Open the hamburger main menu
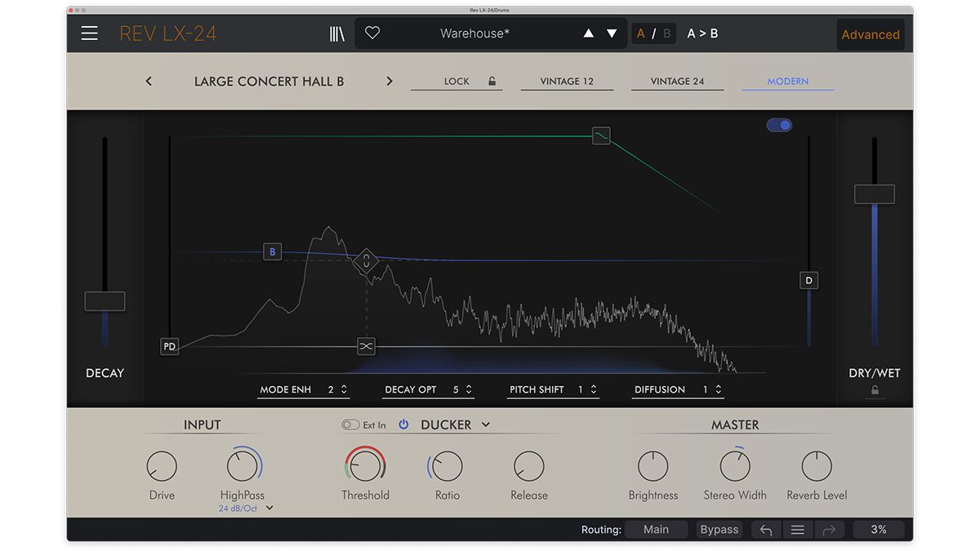 tap(89, 33)
